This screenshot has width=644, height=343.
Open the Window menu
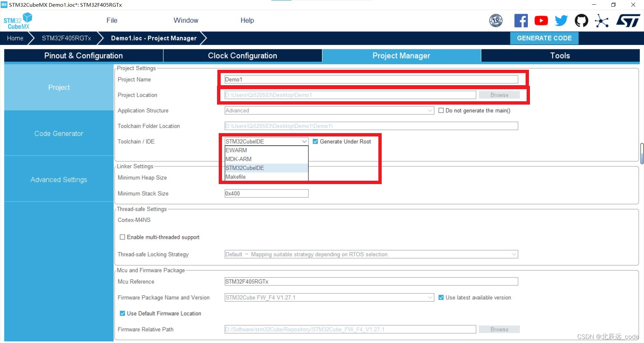(x=186, y=20)
